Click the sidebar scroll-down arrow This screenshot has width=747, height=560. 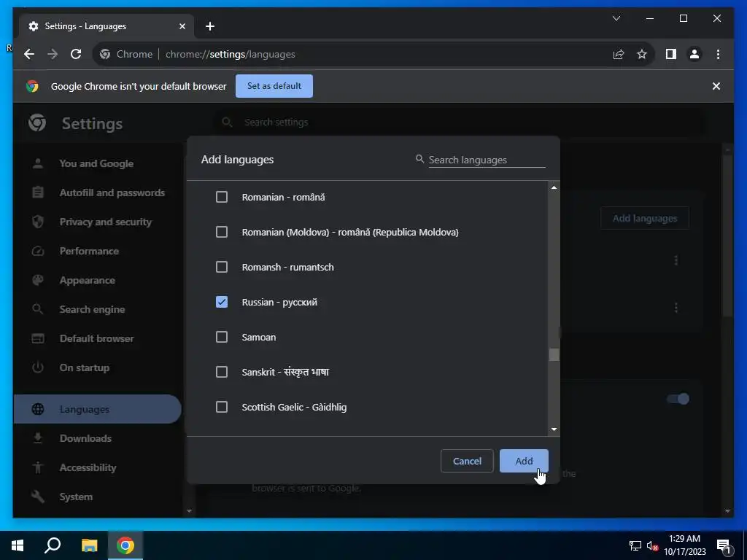tap(189, 510)
